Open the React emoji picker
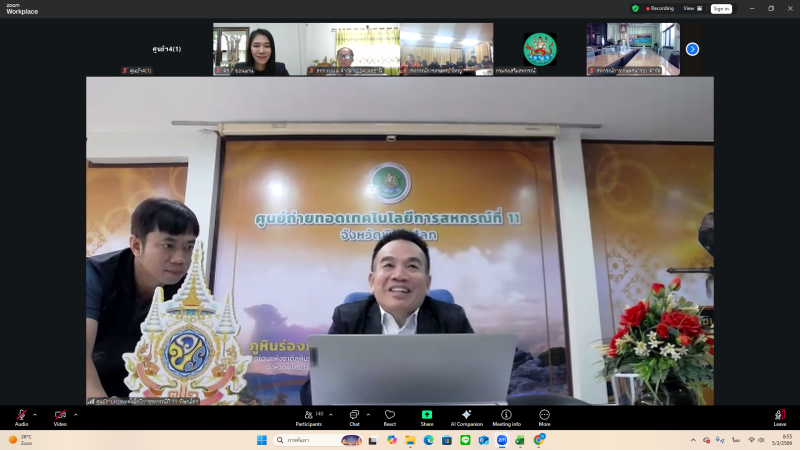 pyautogui.click(x=390, y=415)
